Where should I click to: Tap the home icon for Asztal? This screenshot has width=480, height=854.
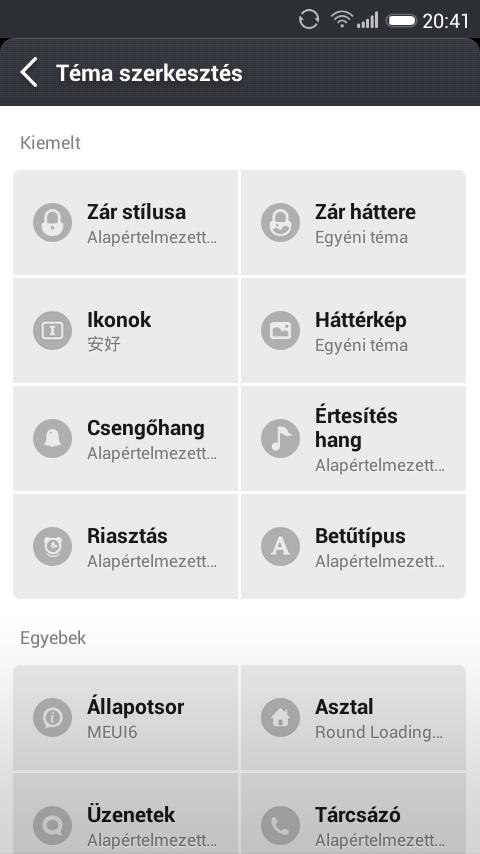click(281, 718)
